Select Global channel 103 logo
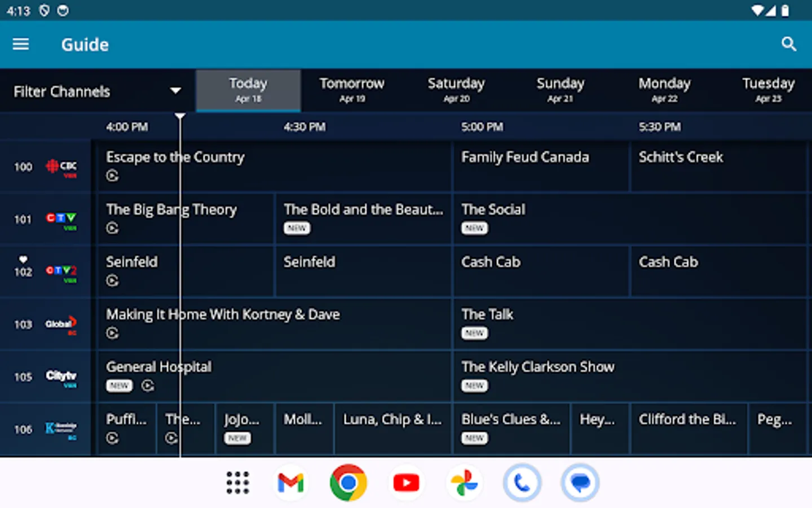 (61, 325)
